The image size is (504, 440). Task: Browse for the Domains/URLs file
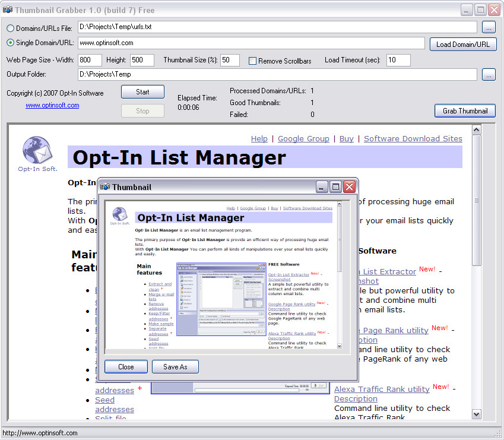click(x=489, y=27)
